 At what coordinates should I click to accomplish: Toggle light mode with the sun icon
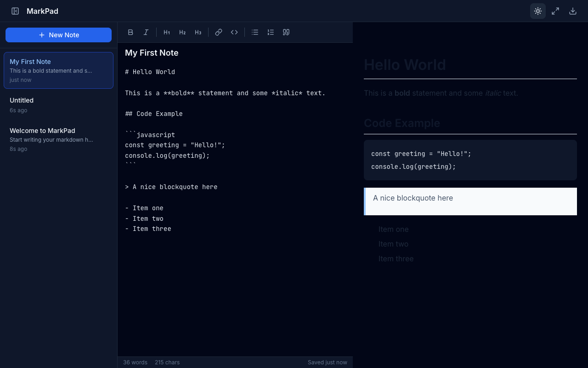click(537, 11)
